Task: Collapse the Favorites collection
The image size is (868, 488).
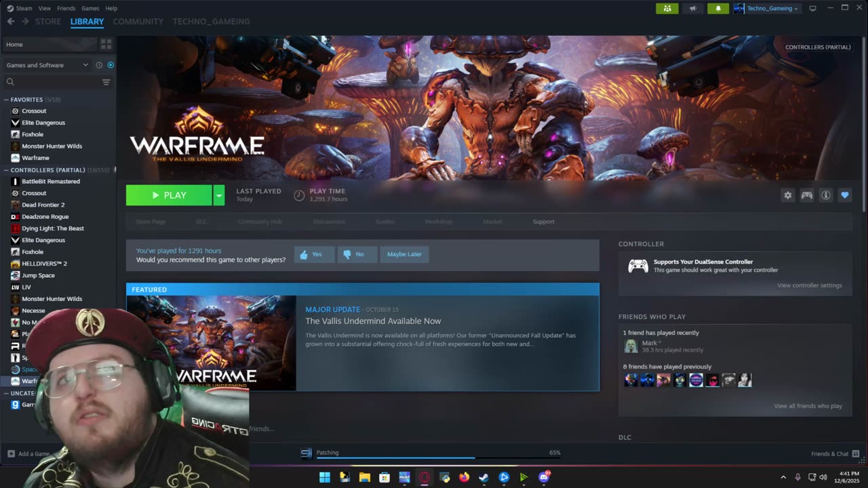Action: tap(7, 100)
